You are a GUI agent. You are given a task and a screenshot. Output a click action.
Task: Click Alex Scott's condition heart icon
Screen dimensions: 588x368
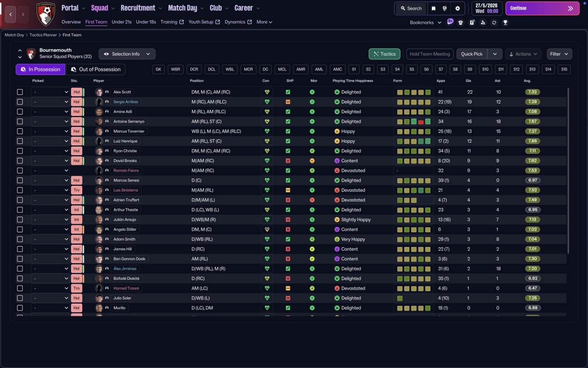coord(266,92)
